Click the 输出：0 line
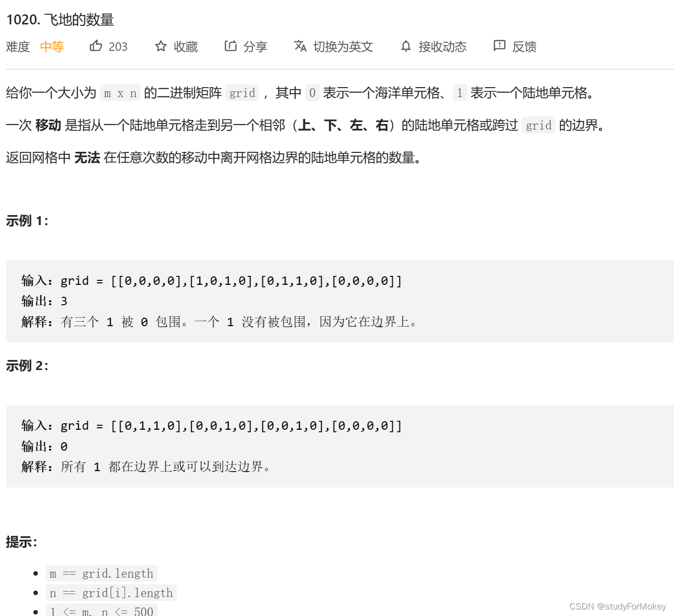 click(x=44, y=446)
